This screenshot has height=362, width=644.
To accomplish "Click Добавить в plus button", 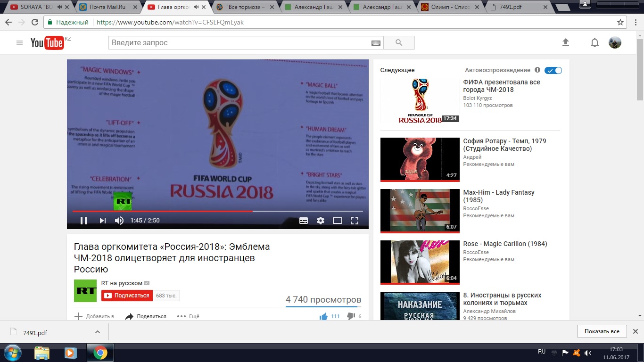I will click(94, 316).
